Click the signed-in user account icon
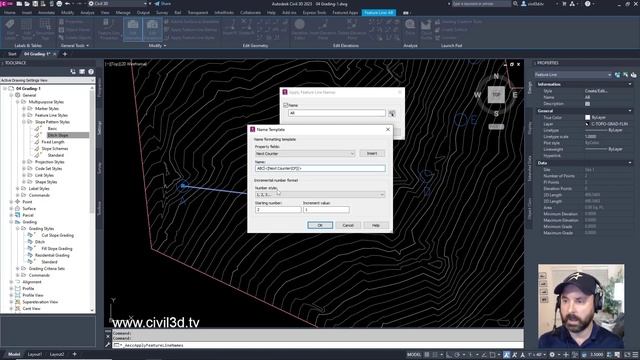Image resolution: width=640 pixels, height=360 pixels. [524, 4]
